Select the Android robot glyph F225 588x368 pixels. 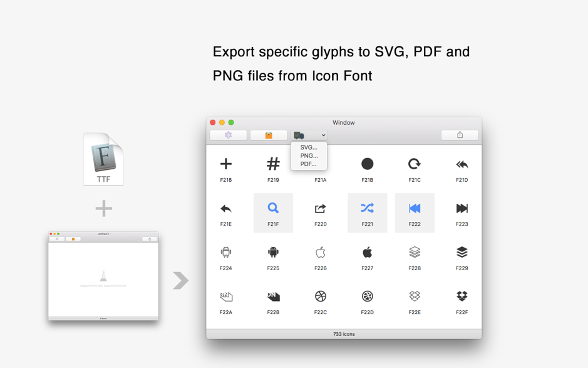(x=273, y=252)
